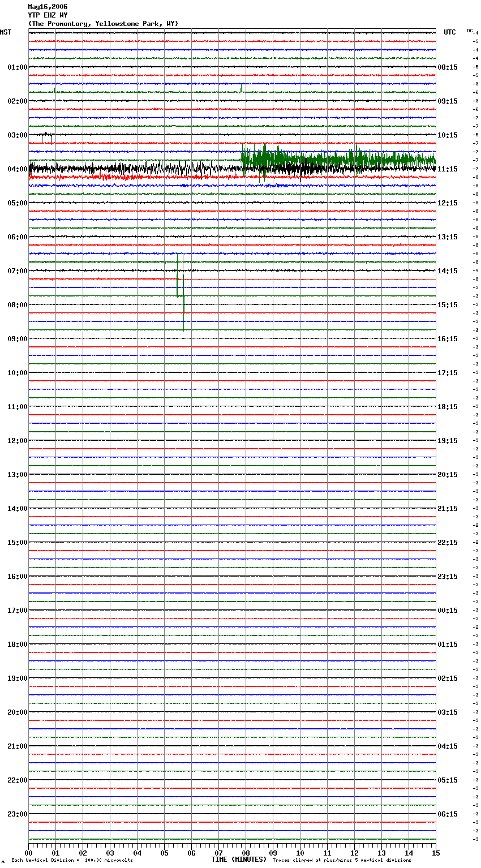Click the "08:00" MST time label
481x868 pixels.
pyautogui.click(x=18, y=305)
